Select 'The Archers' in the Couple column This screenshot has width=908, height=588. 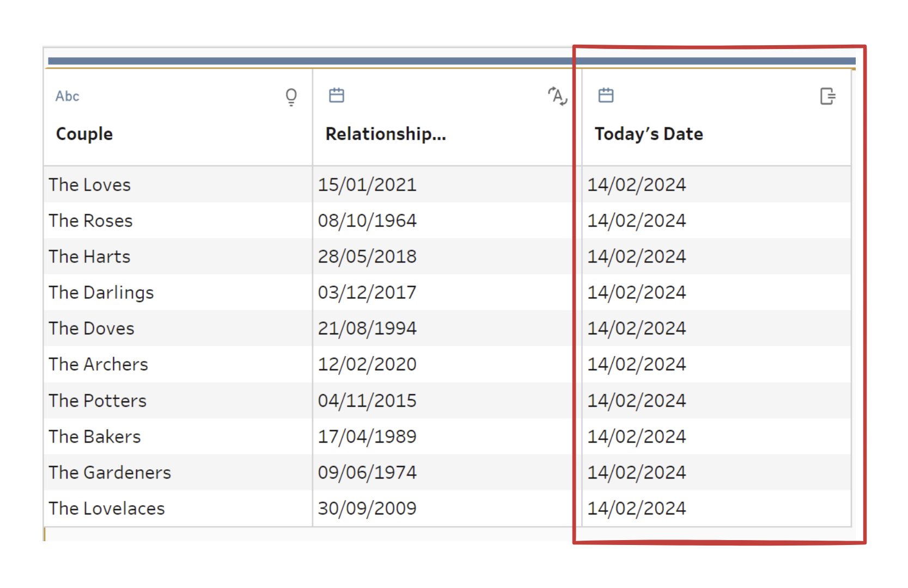pos(99,365)
